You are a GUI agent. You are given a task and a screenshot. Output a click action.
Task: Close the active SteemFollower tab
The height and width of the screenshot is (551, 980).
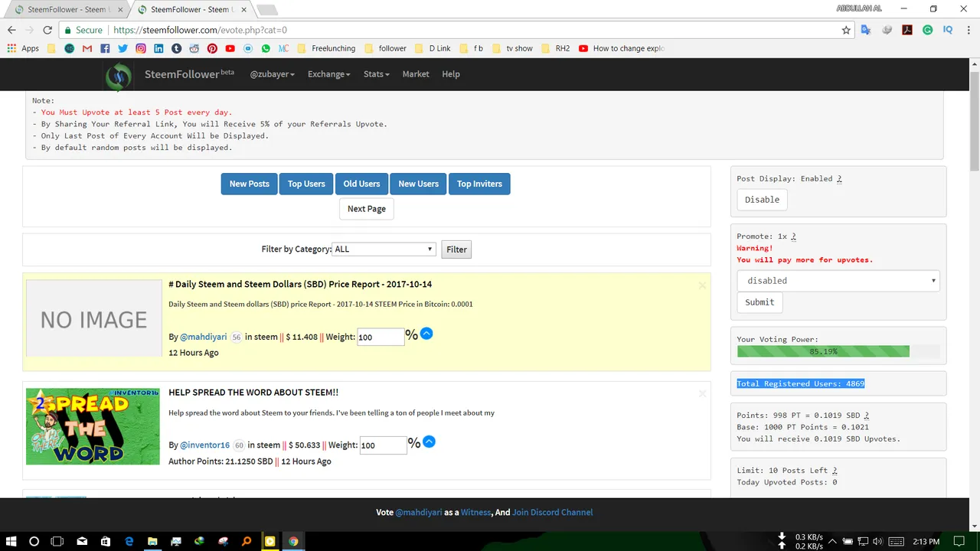(243, 10)
